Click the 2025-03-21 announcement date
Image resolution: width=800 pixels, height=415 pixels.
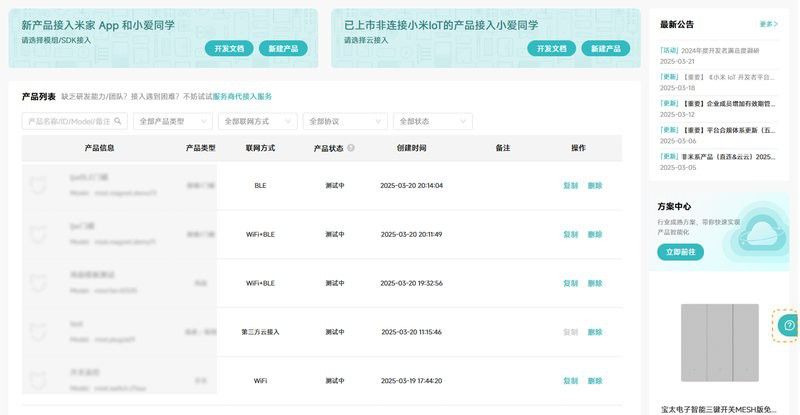(677, 61)
